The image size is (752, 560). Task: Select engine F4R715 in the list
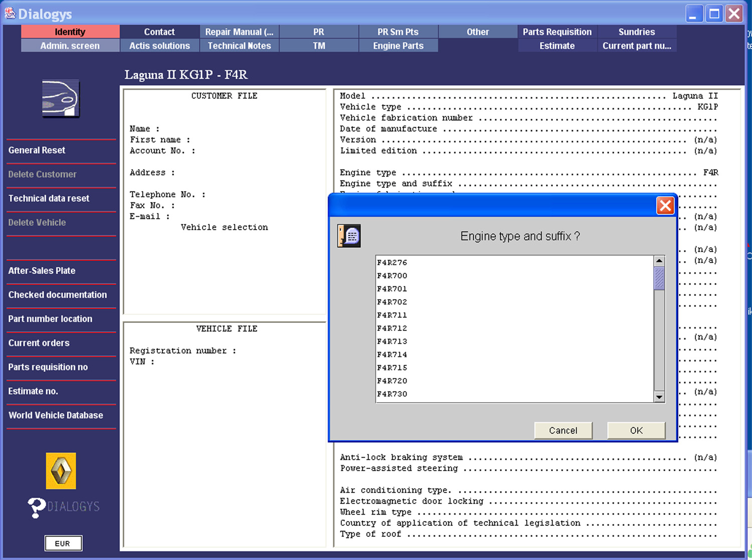[515, 367]
